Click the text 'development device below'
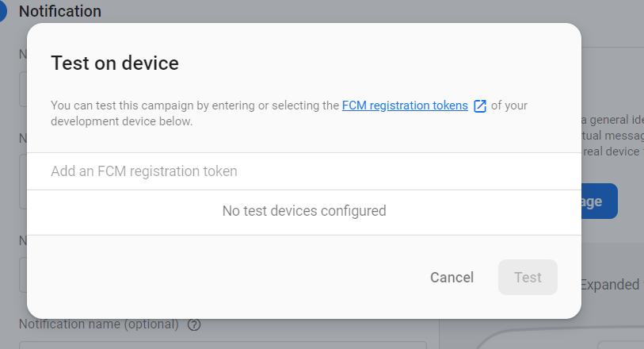 coord(121,121)
